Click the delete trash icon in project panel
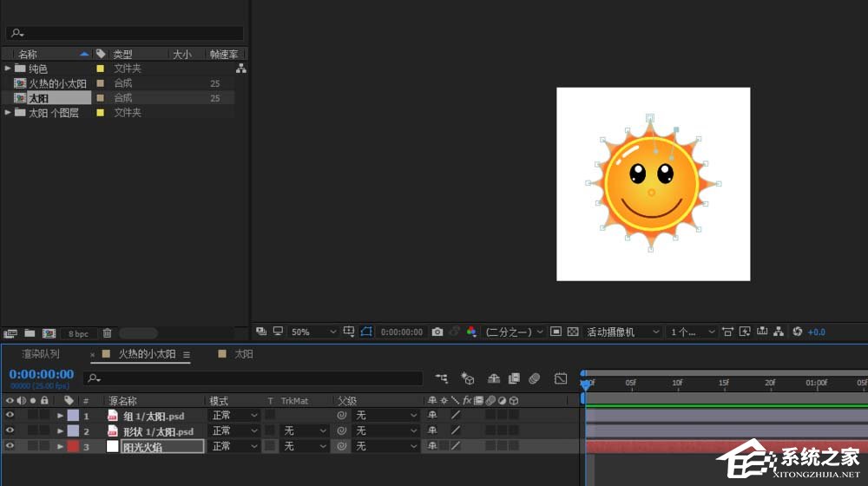Viewport: 868px width, 486px height. 107,333
